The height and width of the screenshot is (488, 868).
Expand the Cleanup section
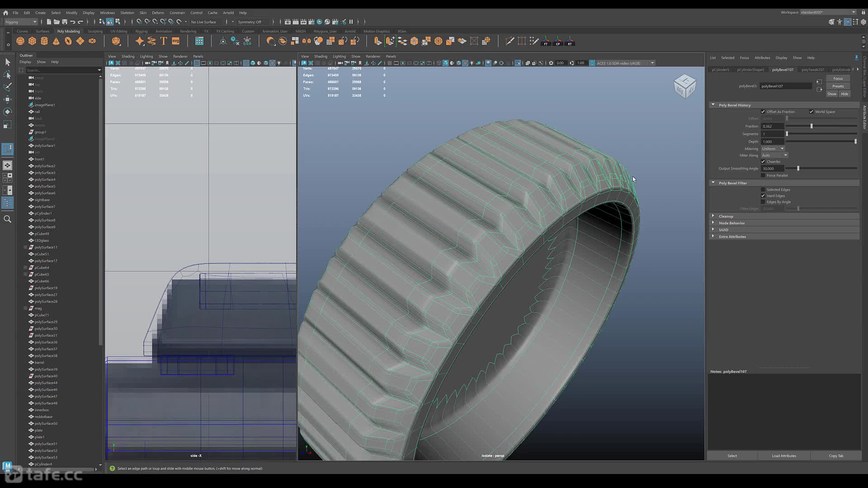click(x=713, y=216)
